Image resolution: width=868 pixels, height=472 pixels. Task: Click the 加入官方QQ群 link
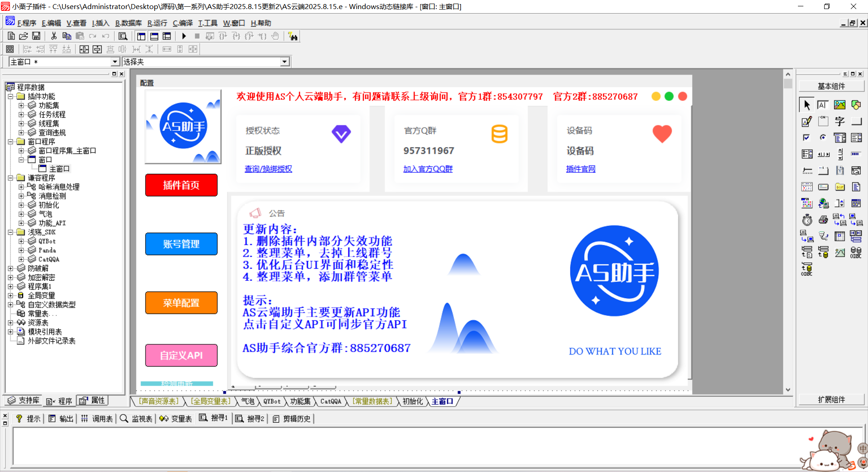pos(428,169)
